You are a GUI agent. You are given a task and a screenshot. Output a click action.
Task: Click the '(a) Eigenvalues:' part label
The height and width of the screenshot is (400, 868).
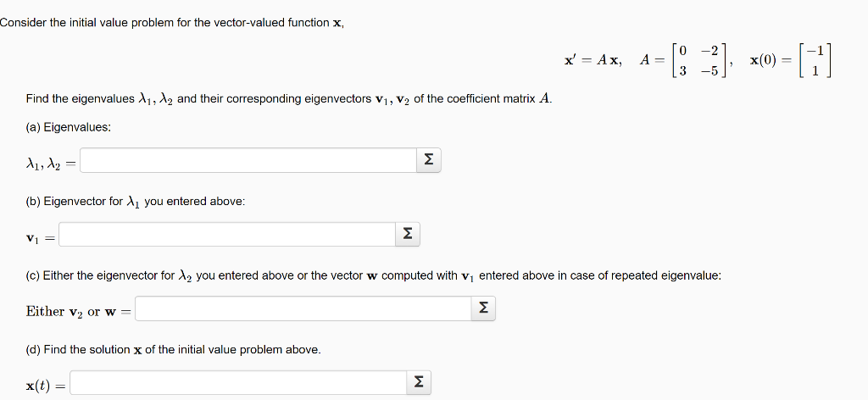click(69, 127)
